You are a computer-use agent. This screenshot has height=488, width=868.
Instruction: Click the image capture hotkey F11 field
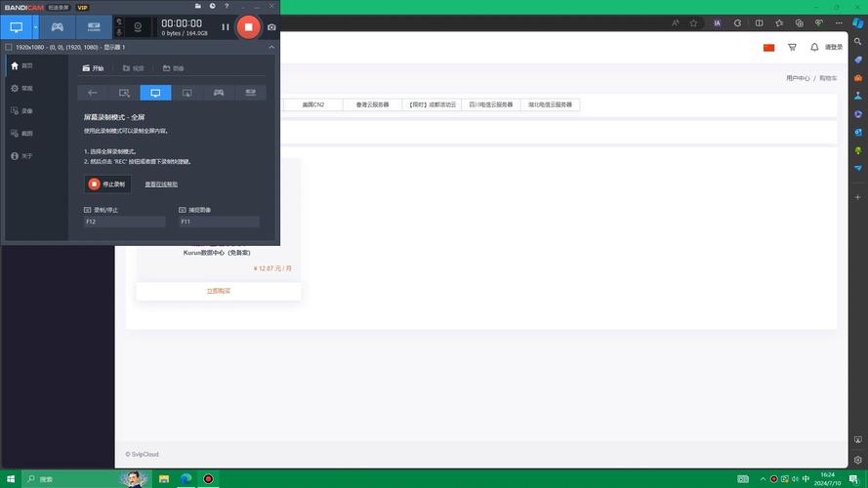(x=219, y=222)
